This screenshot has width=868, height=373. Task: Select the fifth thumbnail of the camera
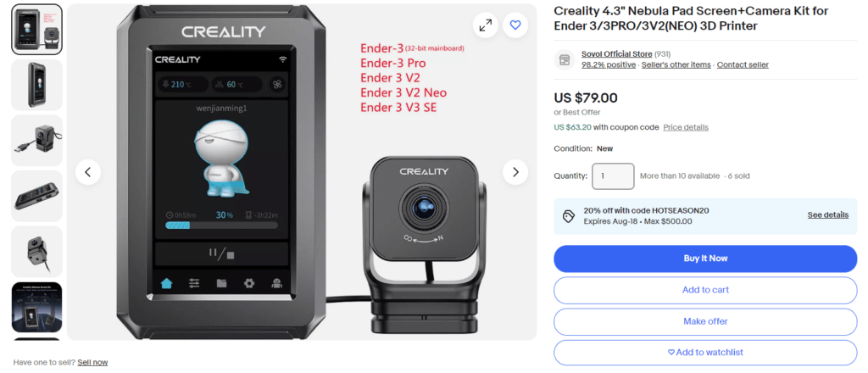(37, 252)
